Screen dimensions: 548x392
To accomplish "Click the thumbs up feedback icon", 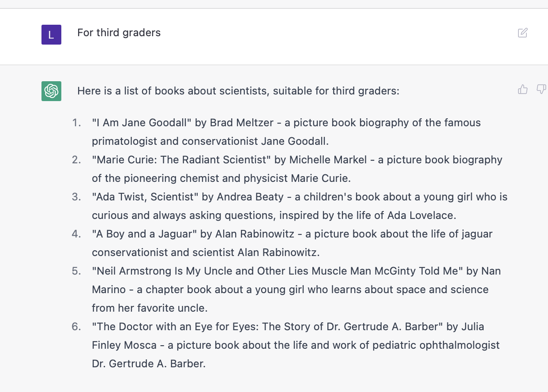I will (x=523, y=90).
